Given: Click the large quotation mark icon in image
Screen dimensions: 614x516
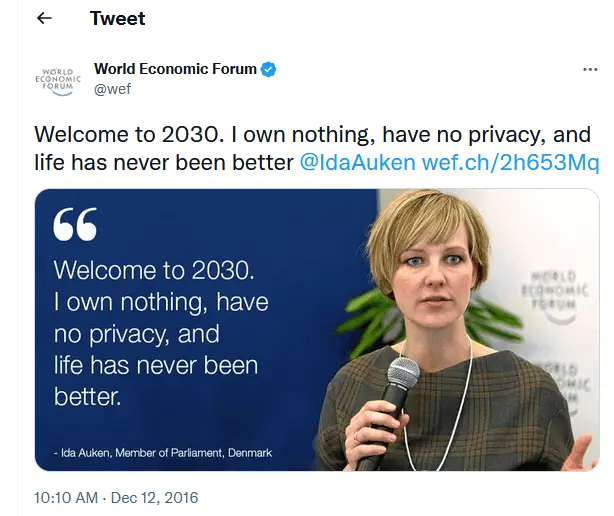Looking at the screenshot, I should click(x=75, y=227).
